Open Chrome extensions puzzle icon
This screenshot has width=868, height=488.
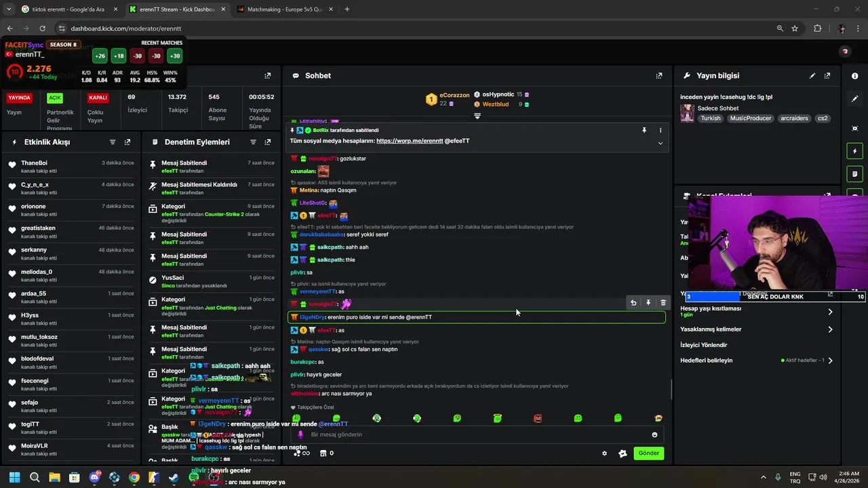(817, 28)
